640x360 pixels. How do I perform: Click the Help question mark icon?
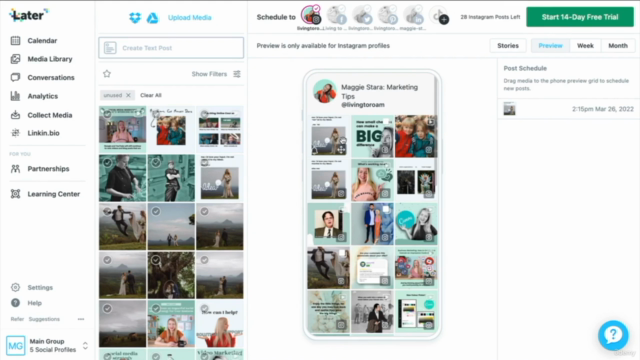[x=16, y=303]
